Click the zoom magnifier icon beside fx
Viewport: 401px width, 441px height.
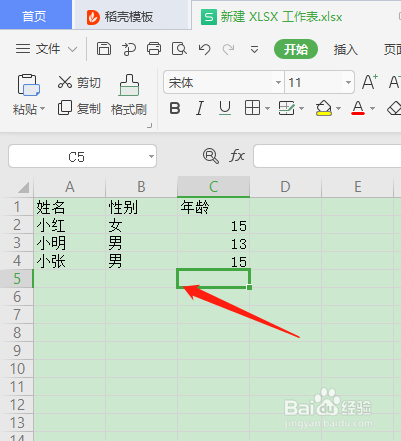click(x=211, y=156)
